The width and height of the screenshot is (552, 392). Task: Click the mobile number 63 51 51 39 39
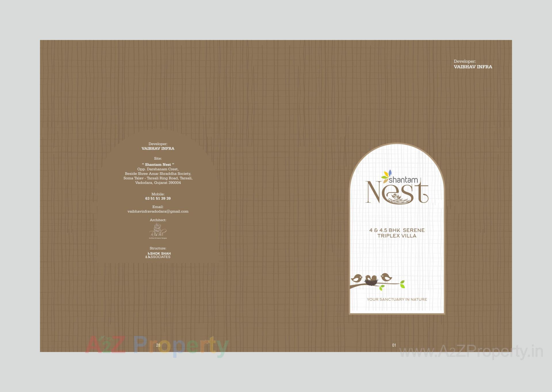(158, 198)
